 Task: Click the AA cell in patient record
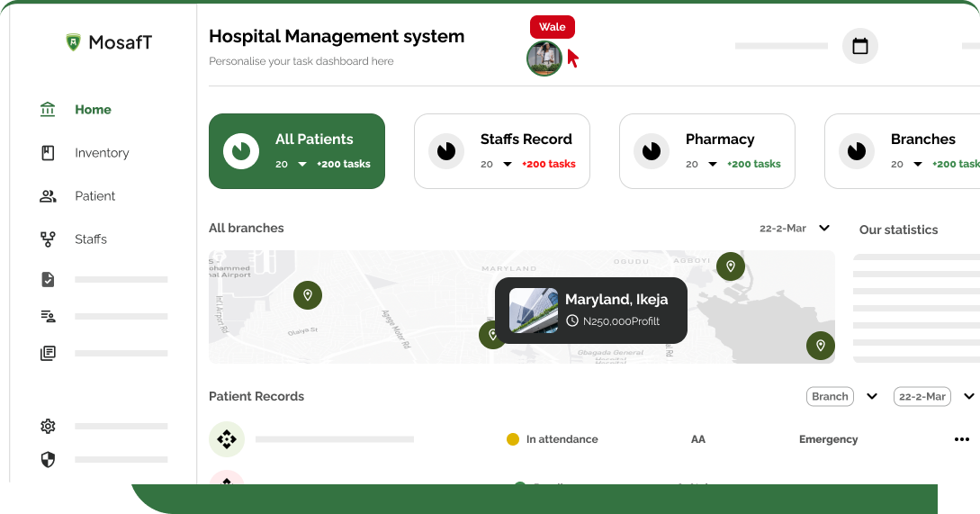pos(698,439)
